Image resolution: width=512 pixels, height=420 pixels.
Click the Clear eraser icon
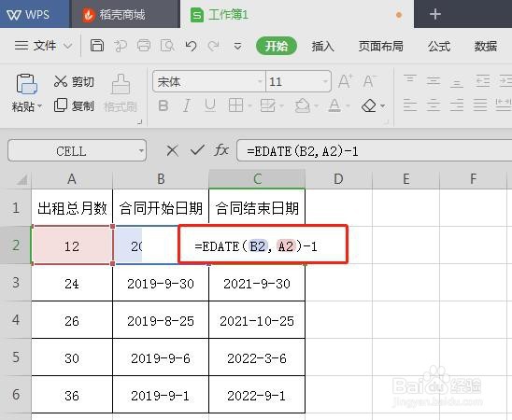click(369, 105)
